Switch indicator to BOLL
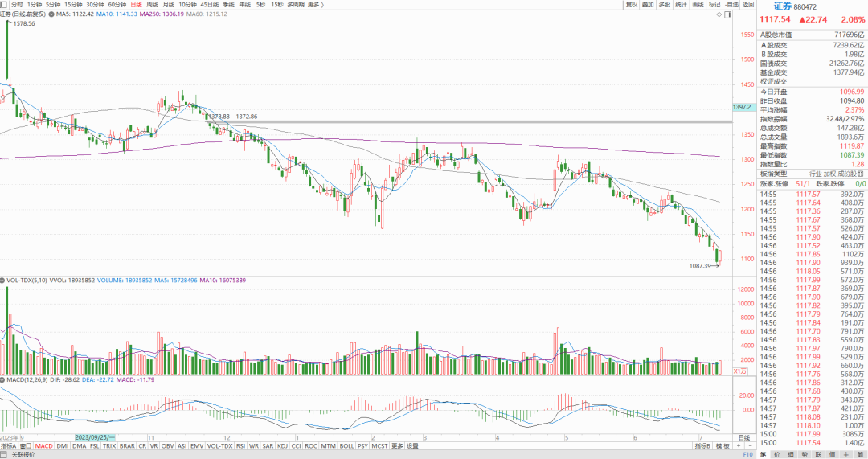The image size is (868, 459). coord(346,445)
